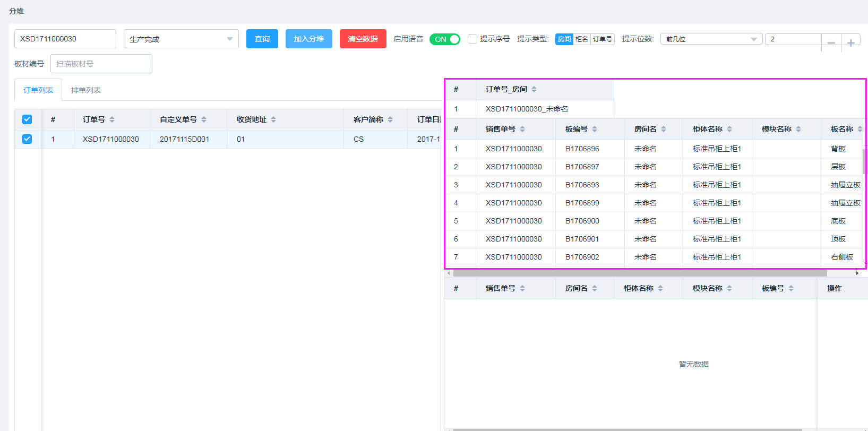Turn off the 启用语音 switch
868x431 pixels.
tap(445, 39)
